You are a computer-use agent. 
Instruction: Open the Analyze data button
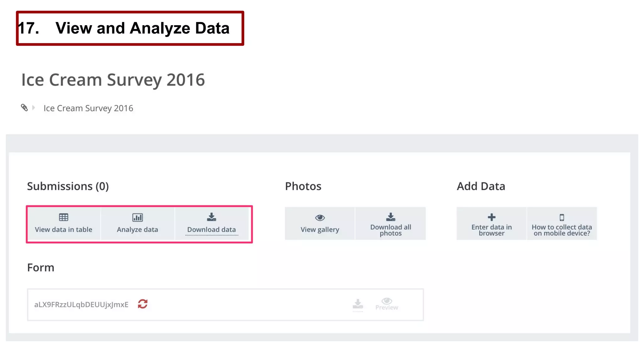(137, 223)
